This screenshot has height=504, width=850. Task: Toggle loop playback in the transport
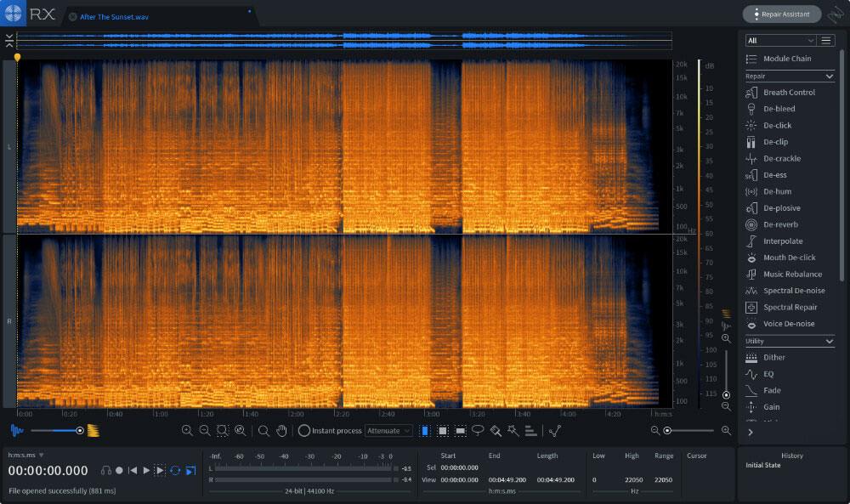click(x=175, y=470)
